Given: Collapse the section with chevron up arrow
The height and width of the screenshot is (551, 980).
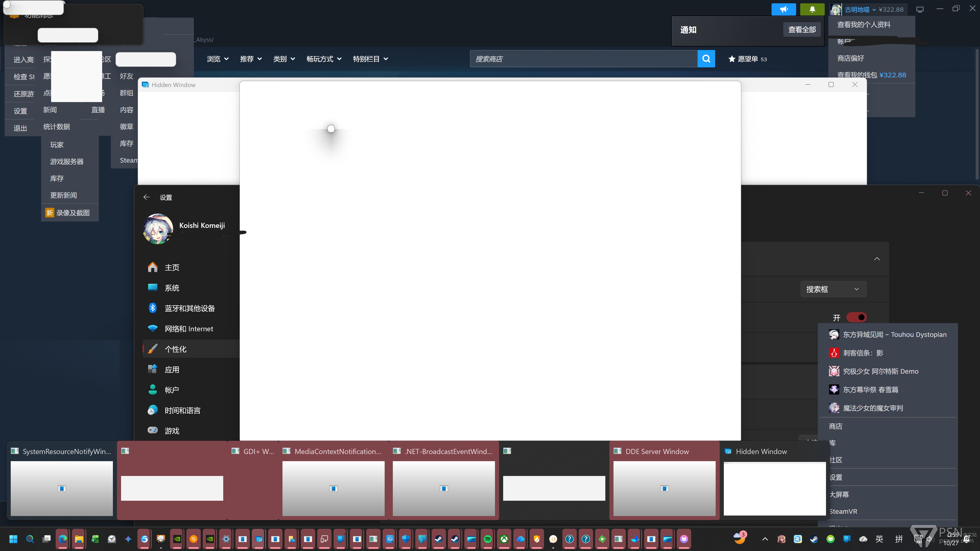Looking at the screenshot, I should pyautogui.click(x=877, y=259).
